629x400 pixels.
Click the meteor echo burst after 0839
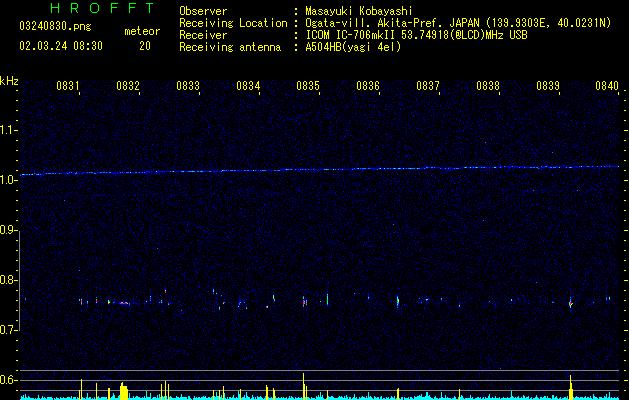point(570,303)
